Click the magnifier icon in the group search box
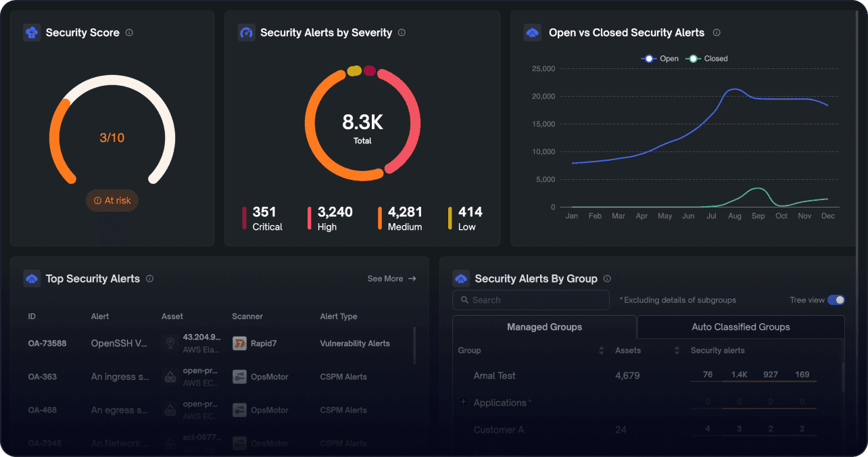Image resolution: width=868 pixels, height=457 pixels. [464, 300]
